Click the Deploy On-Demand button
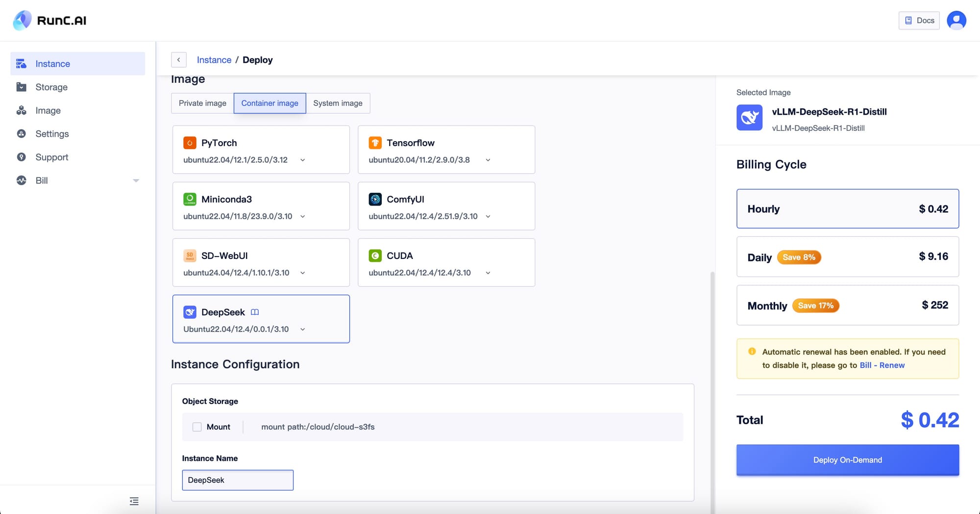The width and height of the screenshot is (980, 514). point(847,460)
